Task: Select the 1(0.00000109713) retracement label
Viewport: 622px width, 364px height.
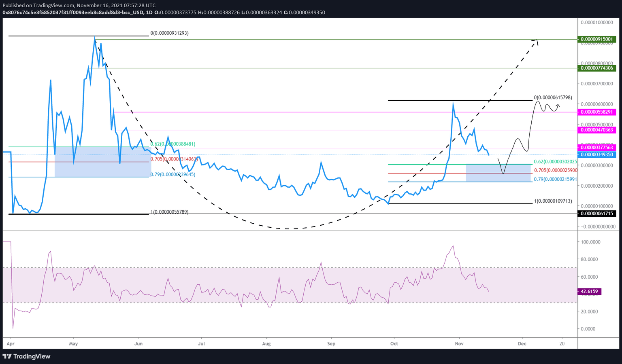Action: (x=553, y=201)
